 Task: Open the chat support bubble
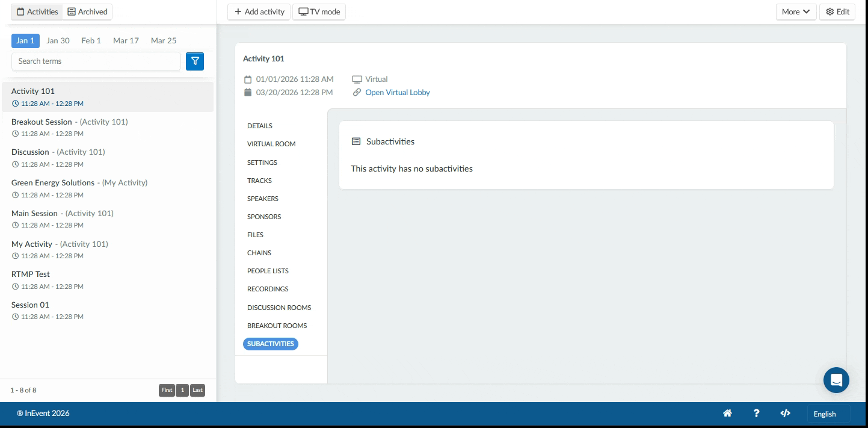pos(836,380)
